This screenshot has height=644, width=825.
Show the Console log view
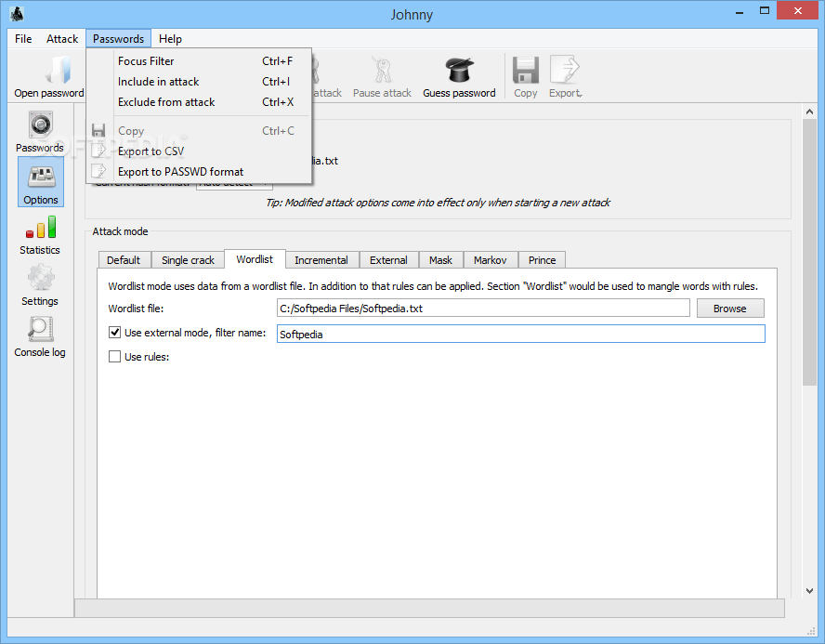click(x=40, y=337)
